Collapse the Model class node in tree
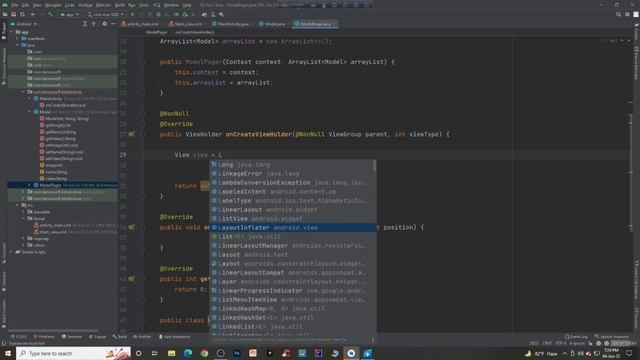This screenshot has height=360, width=640. click(29, 112)
